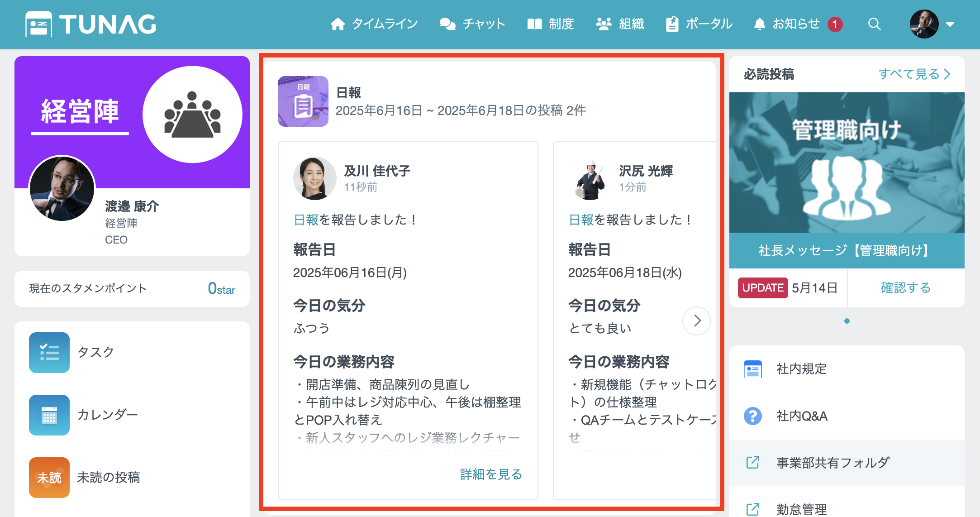Click the 5月14日 update date
Image resolution: width=980 pixels, height=517 pixels.
tap(814, 288)
